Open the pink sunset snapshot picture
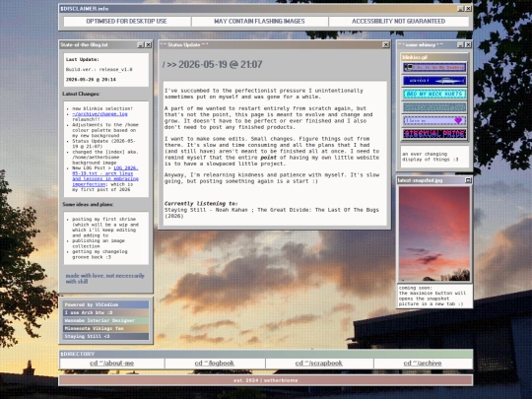Screen dimensions: 532x399 click(434, 233)
